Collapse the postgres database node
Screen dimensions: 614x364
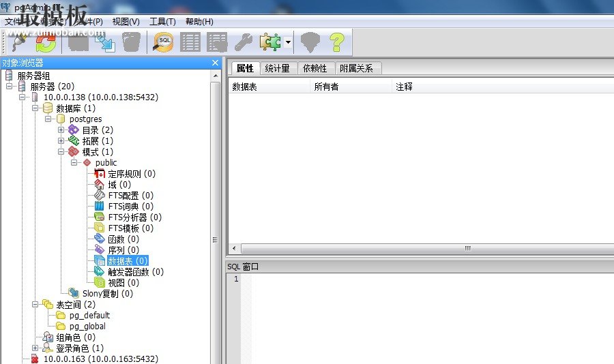pos(48,119)
